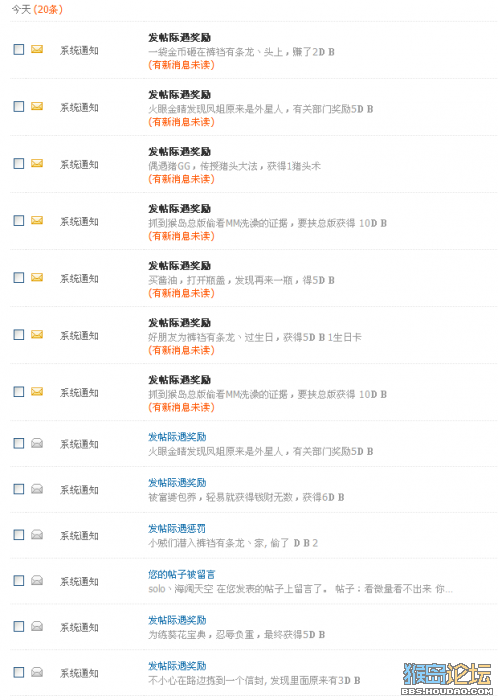Click the 猴岛论坛 logo
Viewport: 498px width, 700px height.
[447, 678]
